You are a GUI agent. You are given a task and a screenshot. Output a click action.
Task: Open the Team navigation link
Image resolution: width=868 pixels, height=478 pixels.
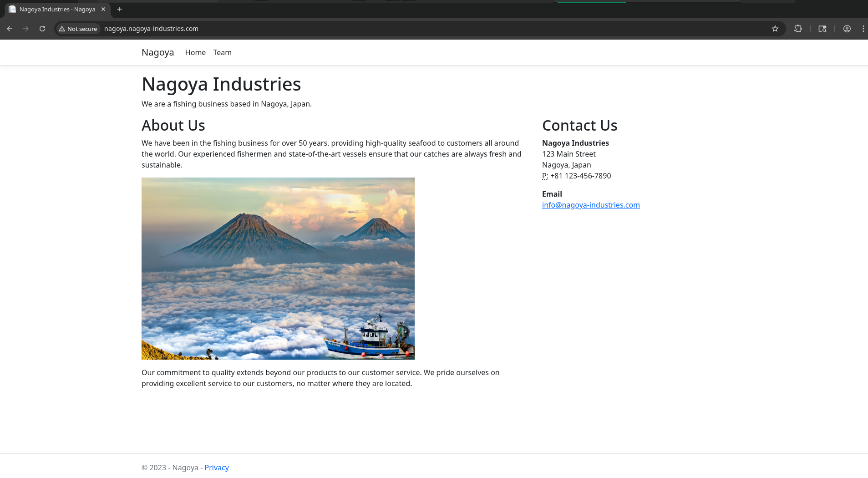222,52
